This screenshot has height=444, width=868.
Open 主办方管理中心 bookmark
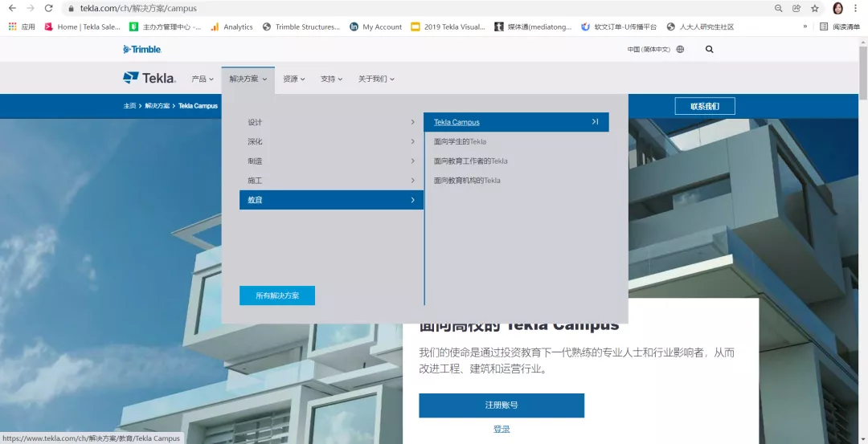tap(166, 26)
